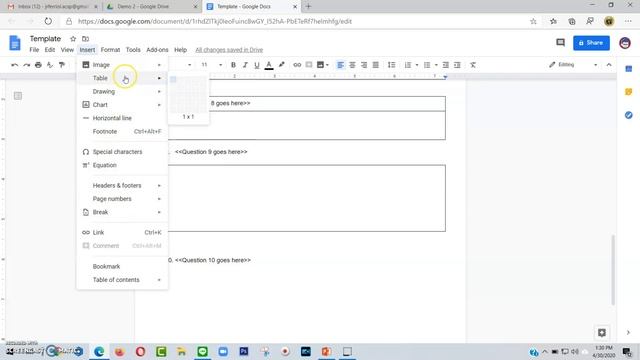The width and height of the screenshot is (640, 360).
Task: Insert a Horizontal line
Action: (x=122, y=118)
